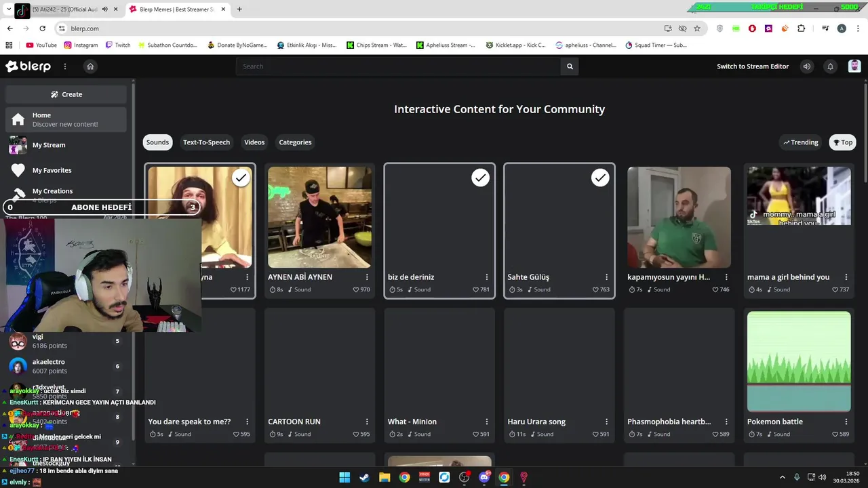Open My Stream in sidebar

tap(66, 145)
